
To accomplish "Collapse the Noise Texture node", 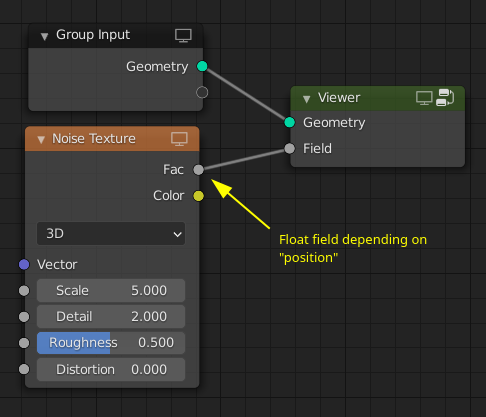I will 41,140.
